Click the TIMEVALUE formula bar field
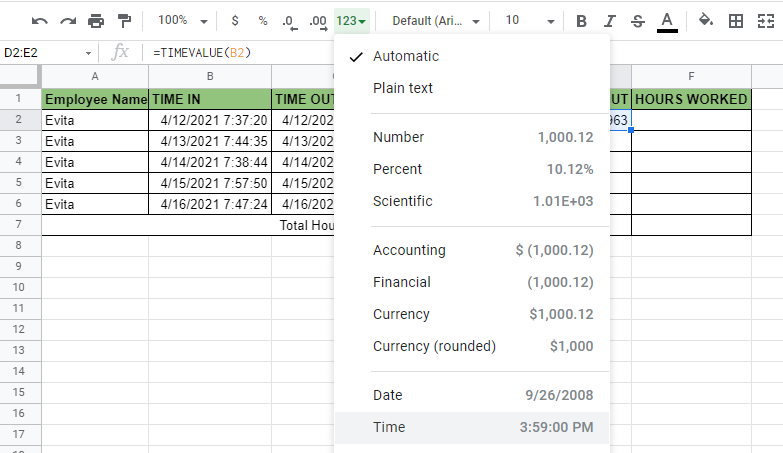This screenshot has width=783, height=453. point(240,52)
